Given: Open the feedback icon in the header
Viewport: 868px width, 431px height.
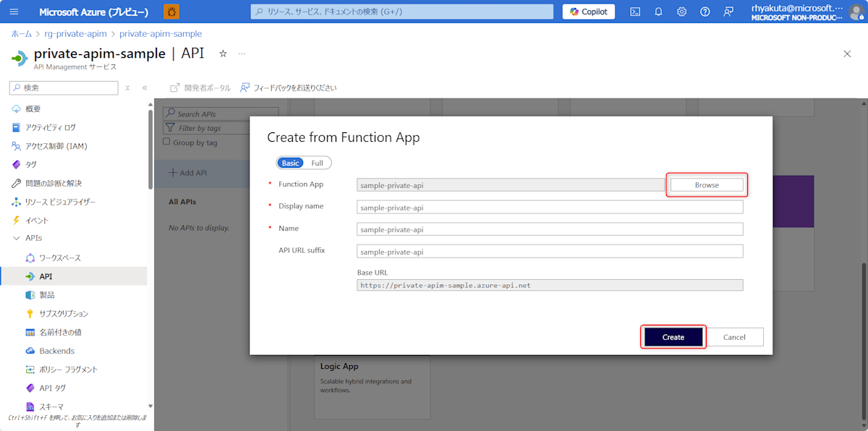Looking at the screenshot, I should [x=728, y=12].
